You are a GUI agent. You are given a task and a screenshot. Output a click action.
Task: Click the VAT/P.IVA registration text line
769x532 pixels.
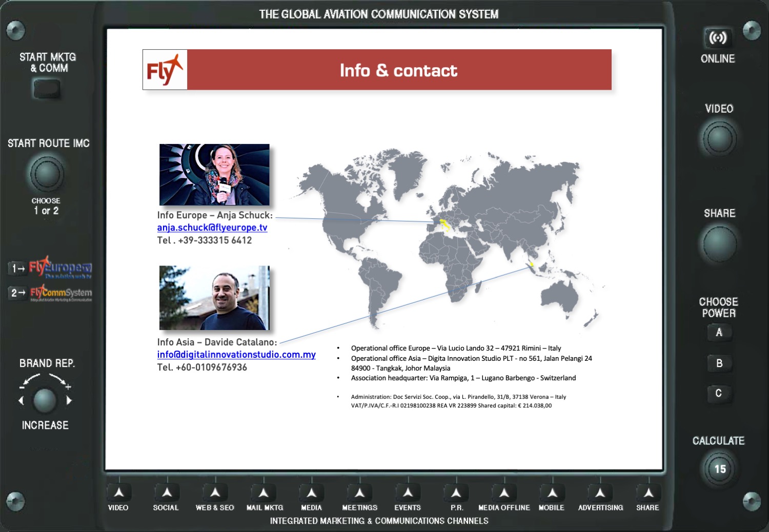coord(451,405)
